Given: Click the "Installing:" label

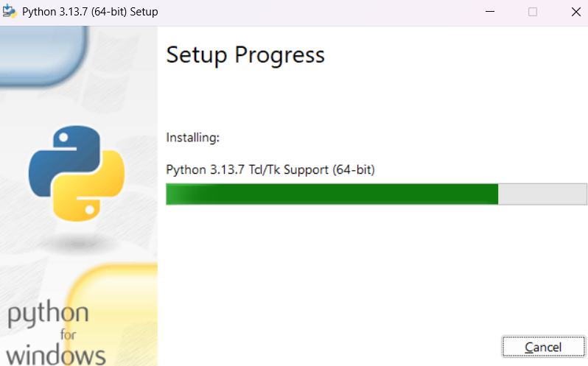Looking at the screenshot, I should click(193, 138).
